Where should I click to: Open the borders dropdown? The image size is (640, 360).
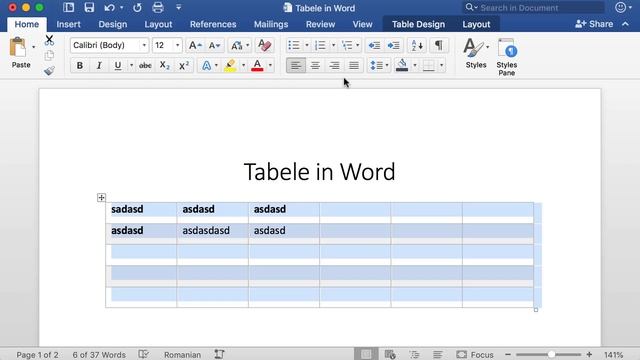tap(442, 65)
